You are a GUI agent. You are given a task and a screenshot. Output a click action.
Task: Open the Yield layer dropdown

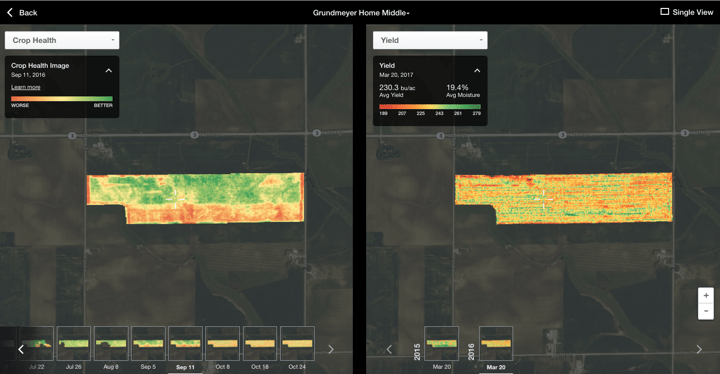(430, 40)
